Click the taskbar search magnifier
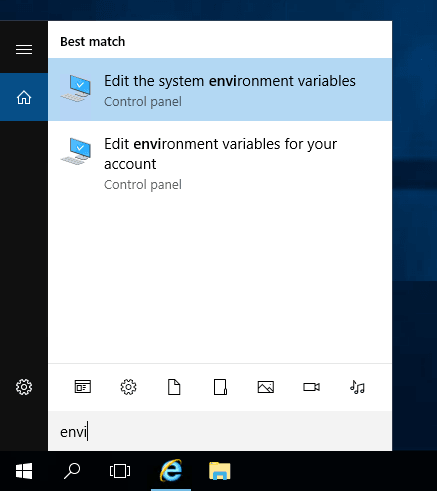The width and height of the screenshot is (437, 491). click(72, 471)
